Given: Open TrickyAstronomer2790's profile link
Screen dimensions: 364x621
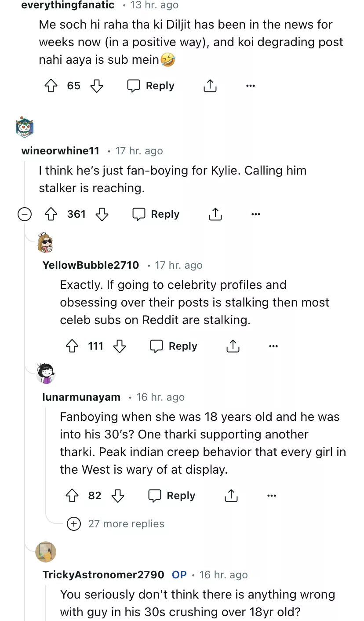Looking at the screenshot, I should (x=103, y=575).
